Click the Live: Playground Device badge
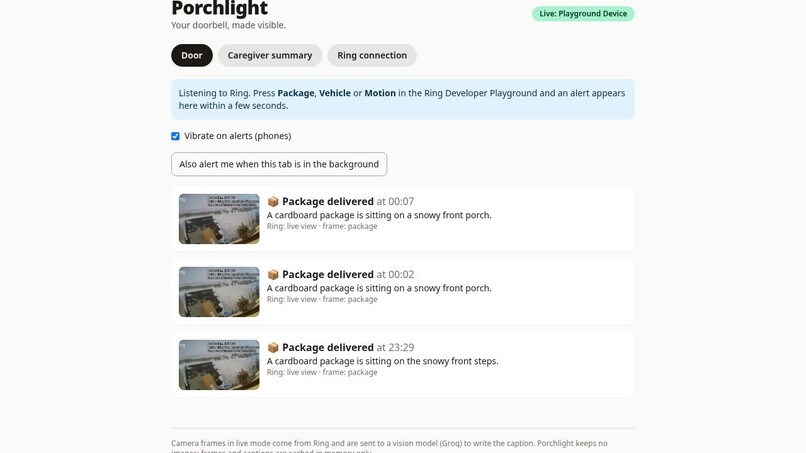This screenshot has height=453, width=806. pos(583,14)
